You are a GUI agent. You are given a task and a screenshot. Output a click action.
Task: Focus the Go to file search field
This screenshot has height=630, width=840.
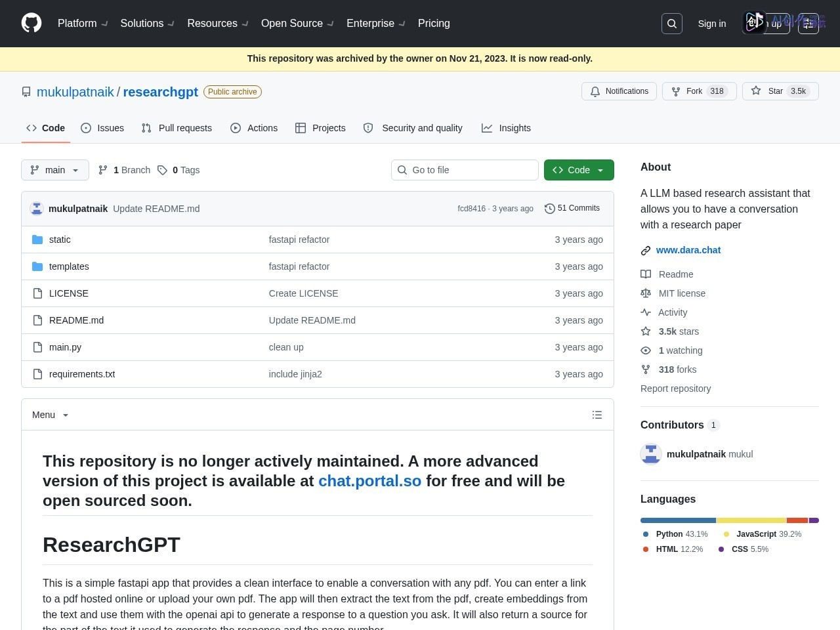tap(465, 170)
